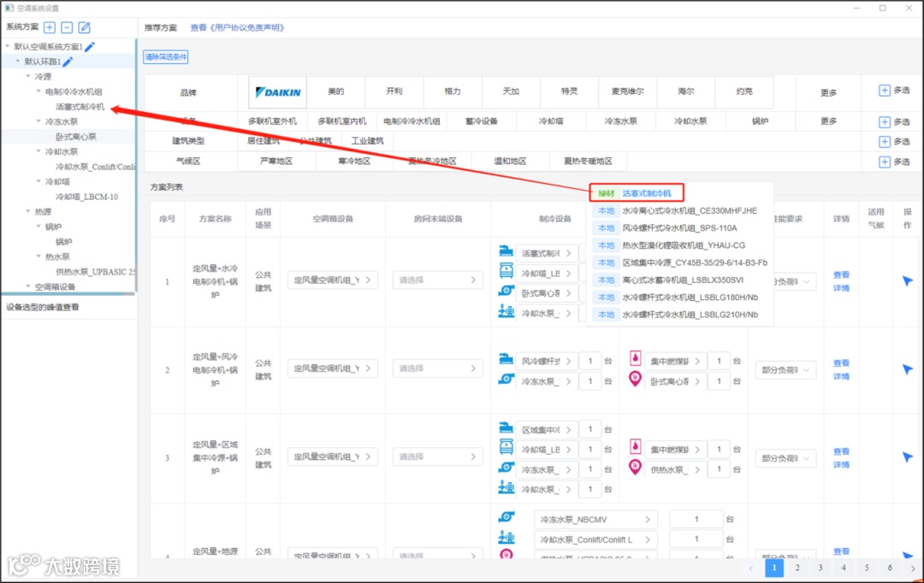Open the 请选择 room terminal selector in row 2
This screenshot has height=583, width=924.
(x=438, y=368)
